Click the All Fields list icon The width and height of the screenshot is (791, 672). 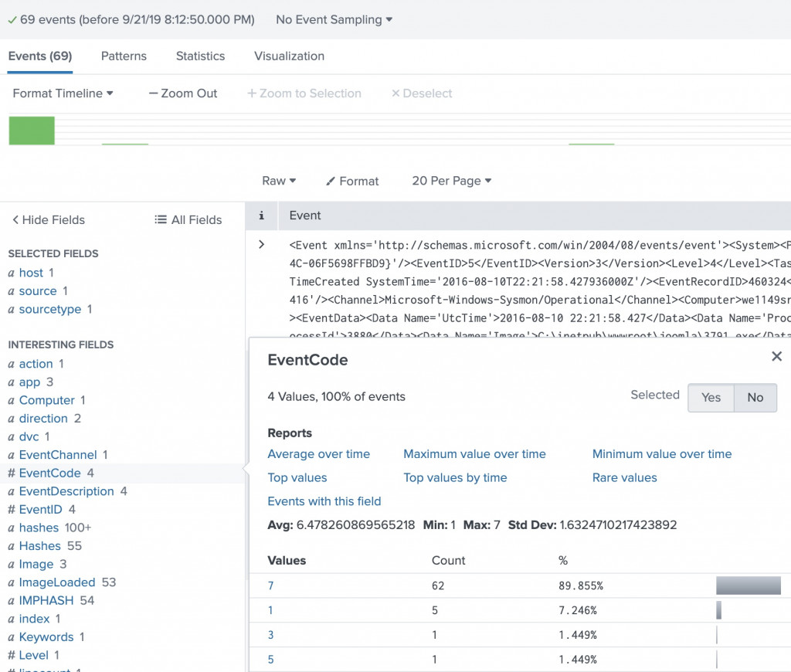pos(161,220)
